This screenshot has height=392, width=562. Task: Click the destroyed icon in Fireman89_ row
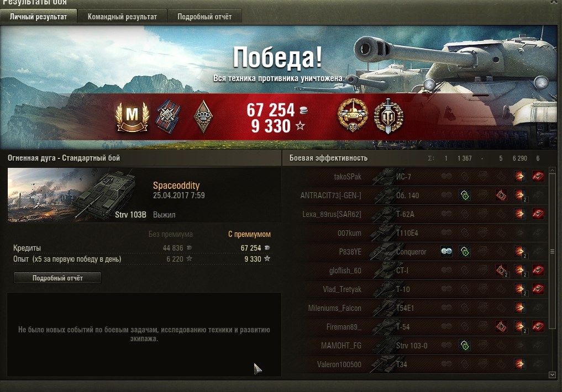pyautogui.click(x=538, y=326)
